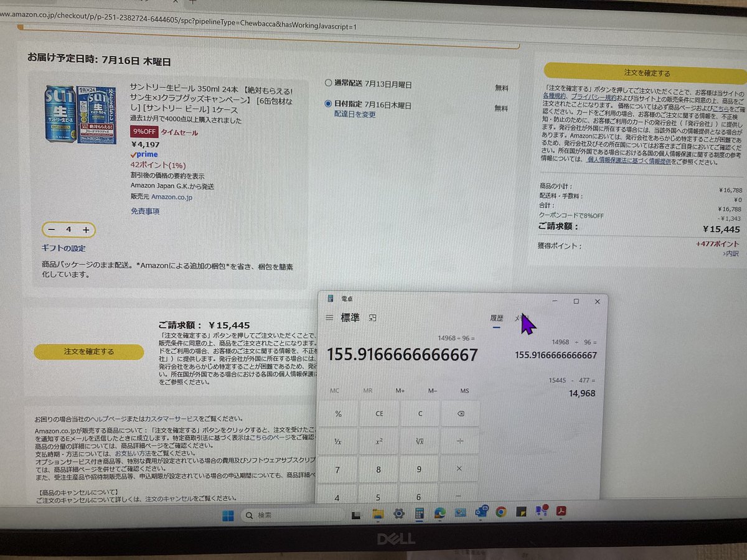
Task: Click the M+ memory add button
Action: pos(400,391)
